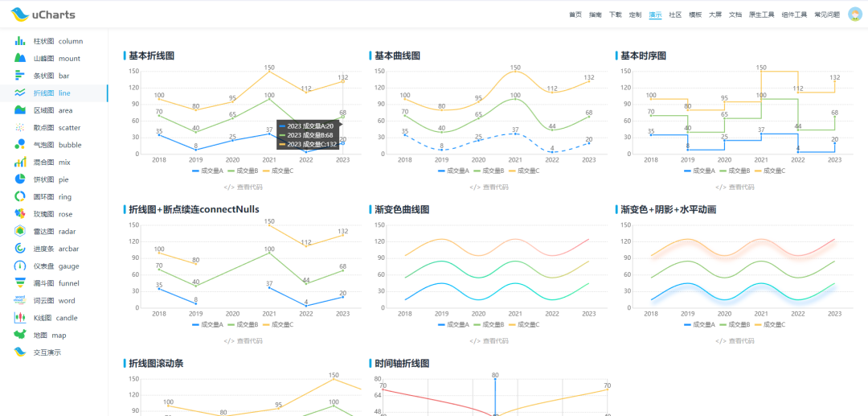
Task: Select the 雷达图 radar icon
Action: point(20,231)
